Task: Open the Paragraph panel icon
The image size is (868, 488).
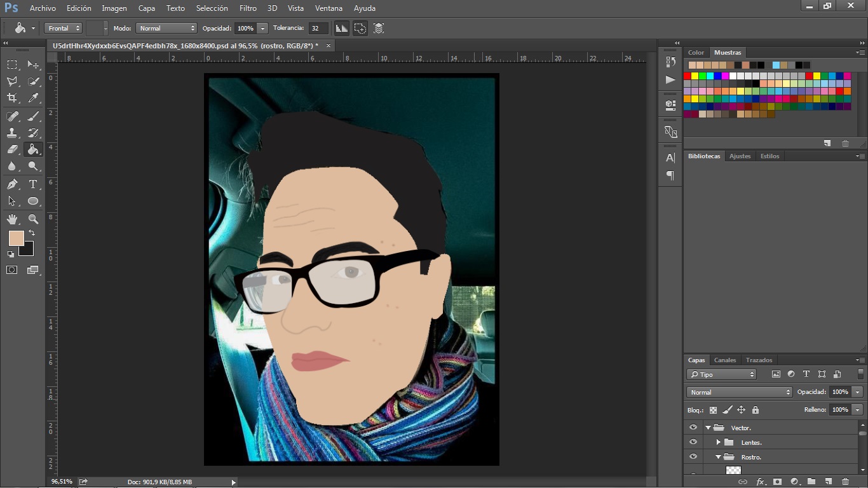Action: click(670, 175)
